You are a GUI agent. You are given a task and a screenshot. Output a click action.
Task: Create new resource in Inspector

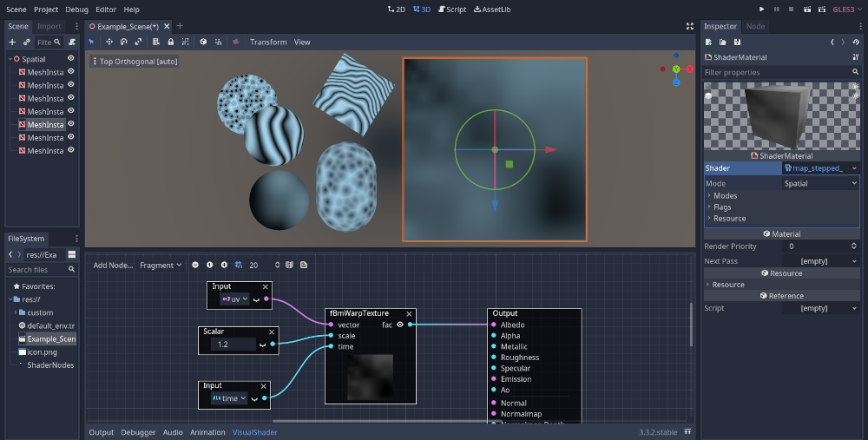click(x=708, y=42)
